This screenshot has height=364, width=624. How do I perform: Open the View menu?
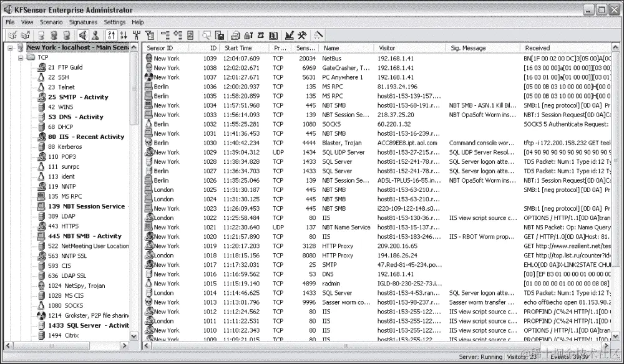coord(27,22)
